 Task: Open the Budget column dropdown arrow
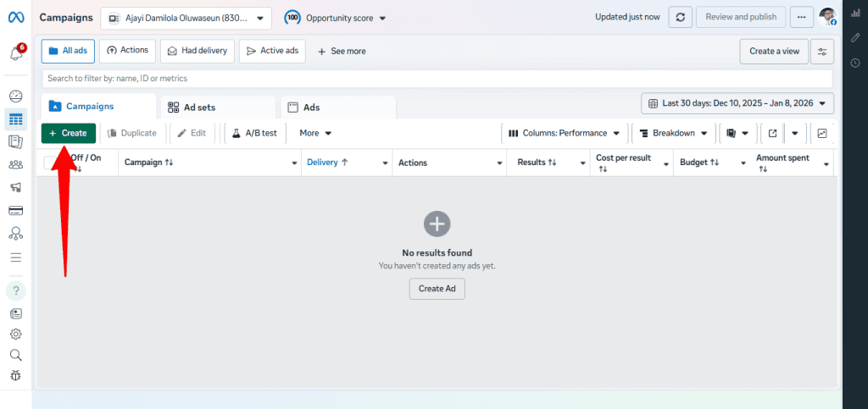click(x=743, y=163)
